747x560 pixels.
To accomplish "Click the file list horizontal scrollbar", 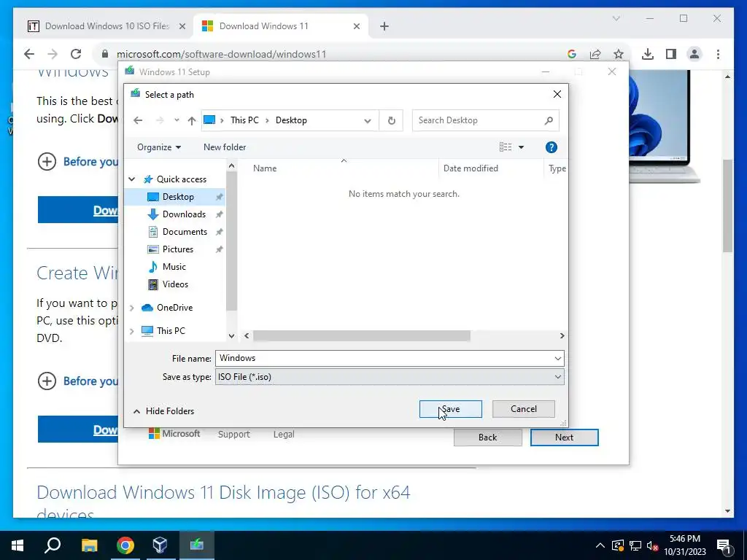I will [362, 335].
